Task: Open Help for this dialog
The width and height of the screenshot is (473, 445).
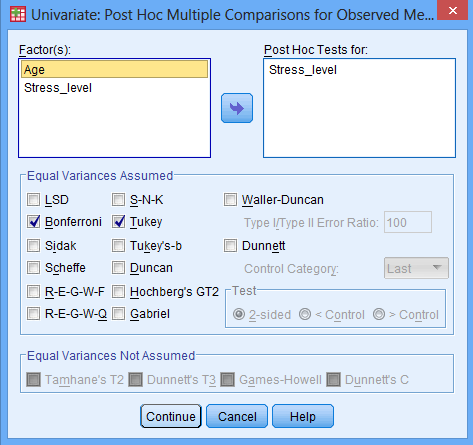Action: coord(303,416)
